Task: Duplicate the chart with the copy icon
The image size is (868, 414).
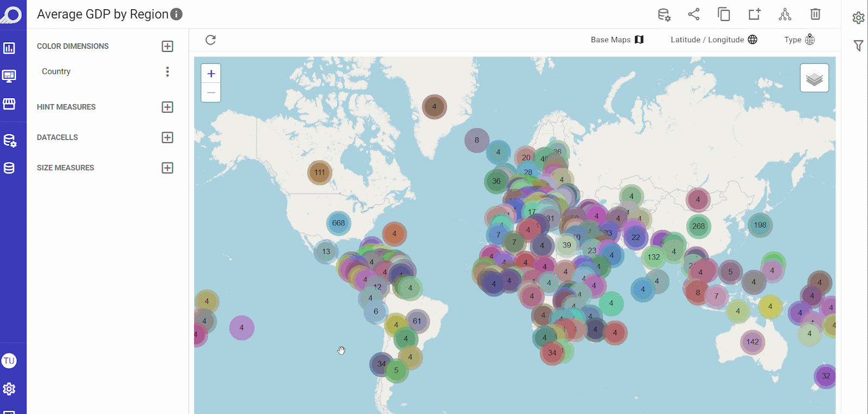Action: pyautogui.click(x=724, y=14)
